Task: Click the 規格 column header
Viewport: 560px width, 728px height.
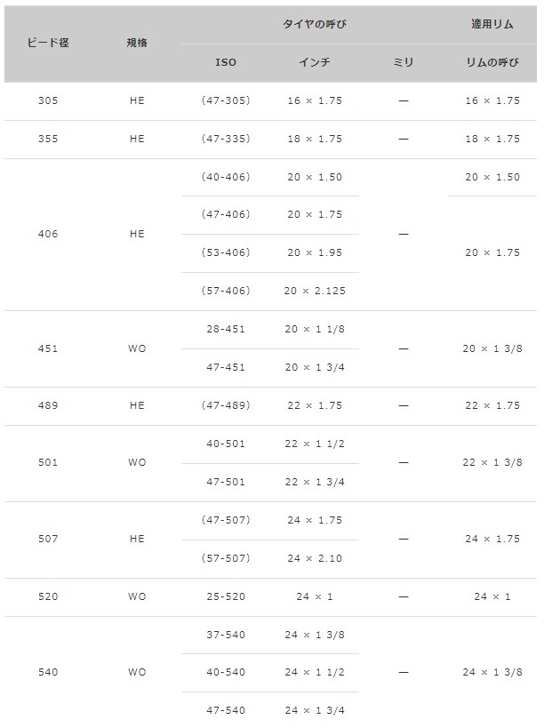Action: coord(136,43)
